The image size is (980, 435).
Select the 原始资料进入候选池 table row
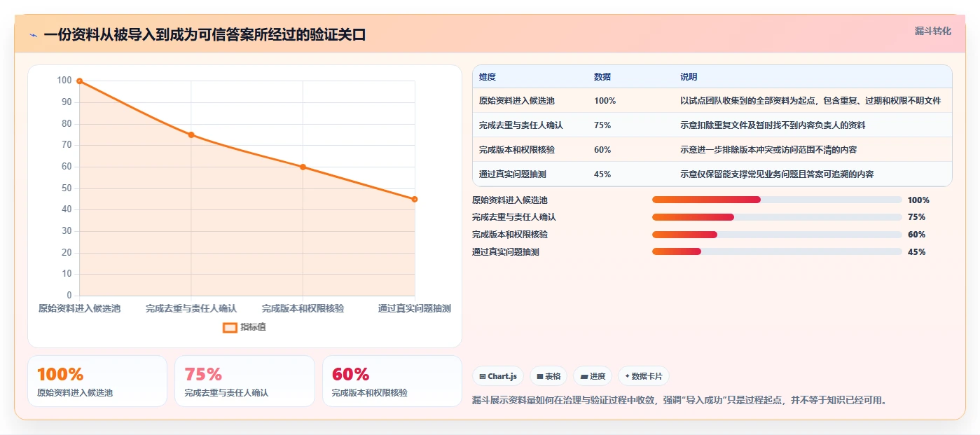[712, 101]
